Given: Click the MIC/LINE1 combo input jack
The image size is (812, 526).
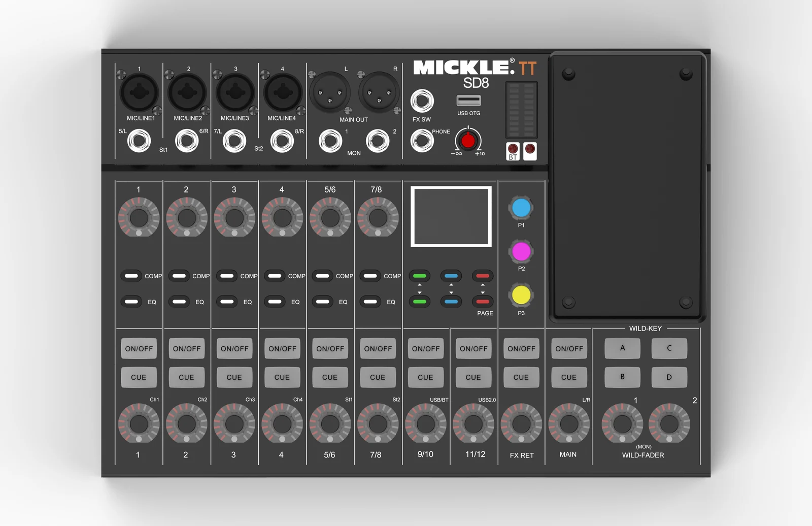Looking at the screenshot, I should point(139,92).
